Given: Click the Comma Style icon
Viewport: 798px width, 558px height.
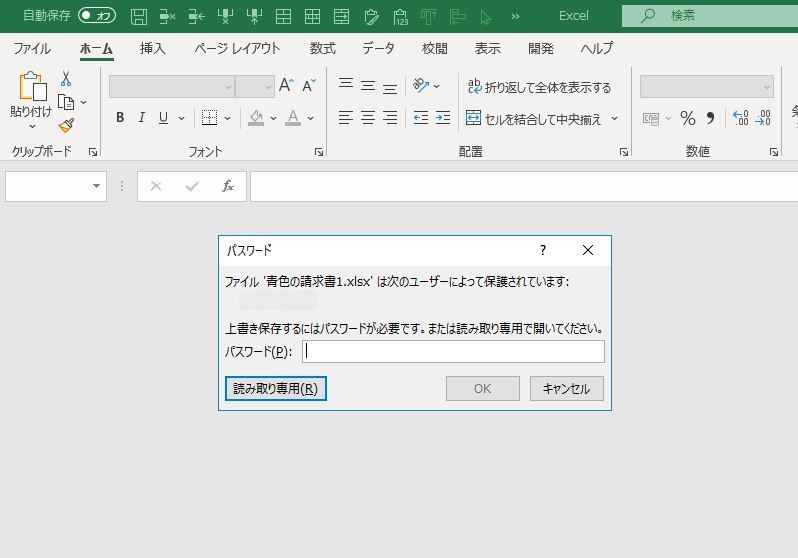Looking at the screenshot, I should pos(710,119).
